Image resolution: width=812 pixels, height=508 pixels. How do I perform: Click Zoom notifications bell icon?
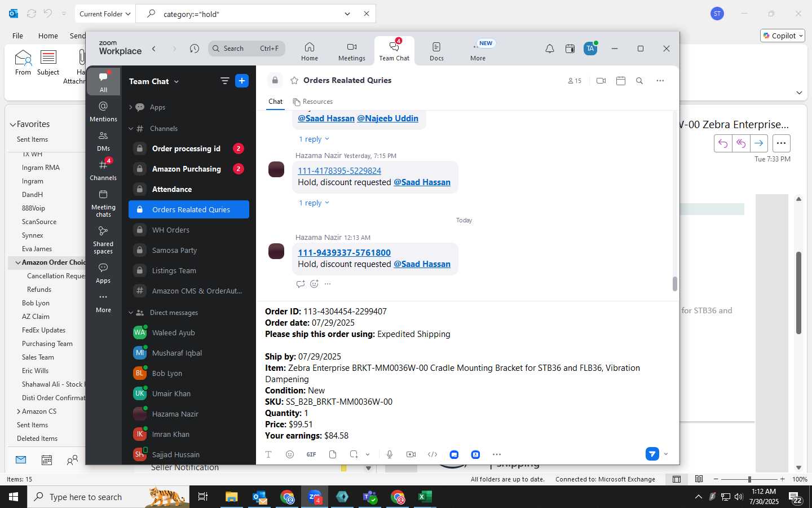[x=549, y=49]
